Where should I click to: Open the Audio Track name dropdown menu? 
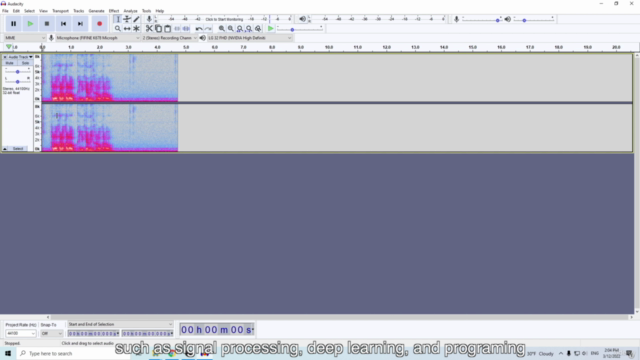pyautogui.click(x=20, y=57)
